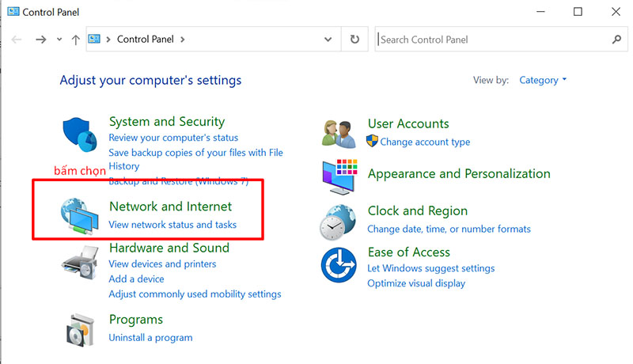Open Review your computer's status
This screenshot has height=364, width=633.
coord(173,138)
